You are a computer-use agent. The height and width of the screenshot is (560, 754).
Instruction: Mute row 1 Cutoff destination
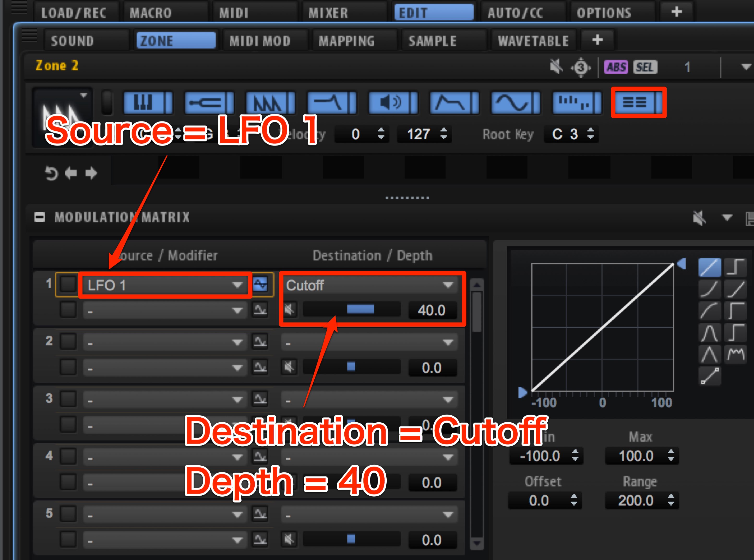coord(289,309)
